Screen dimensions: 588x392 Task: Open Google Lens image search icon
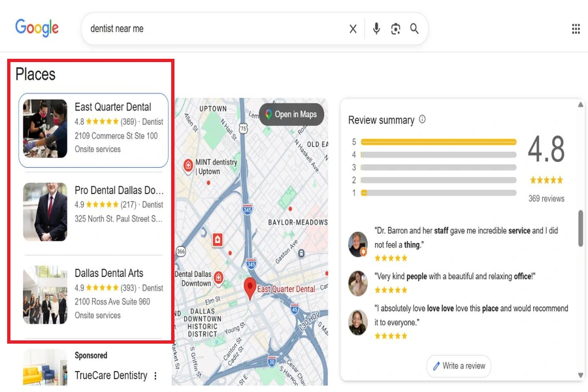pyautogui.click(x=395, y=29)
